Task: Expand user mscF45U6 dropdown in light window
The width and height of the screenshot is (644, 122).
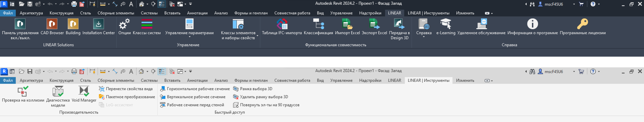Action: (574, 71)
